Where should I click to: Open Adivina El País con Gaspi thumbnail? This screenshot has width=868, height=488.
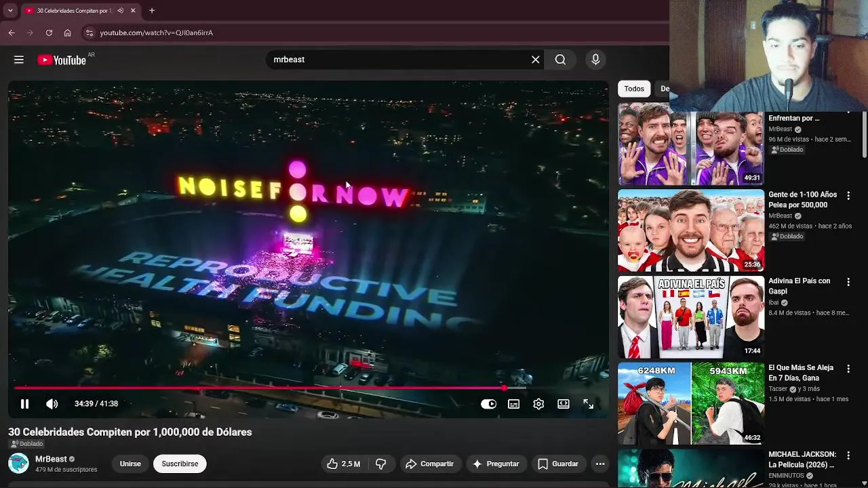pyautogui.click(x=691, y=317)
